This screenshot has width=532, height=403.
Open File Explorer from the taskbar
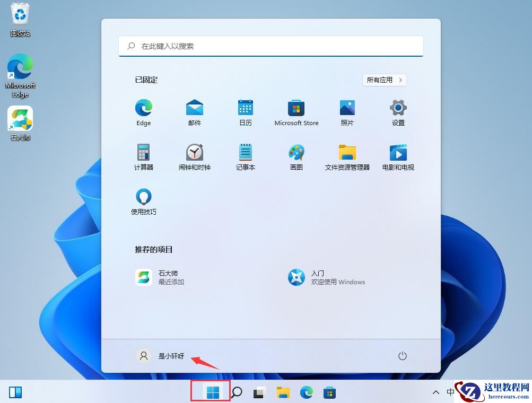(283, 392)
